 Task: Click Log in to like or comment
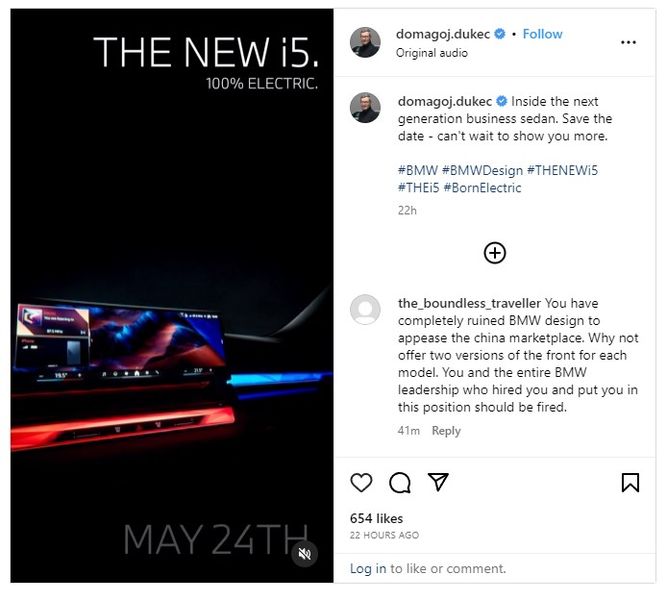click(x=368, y=569)
